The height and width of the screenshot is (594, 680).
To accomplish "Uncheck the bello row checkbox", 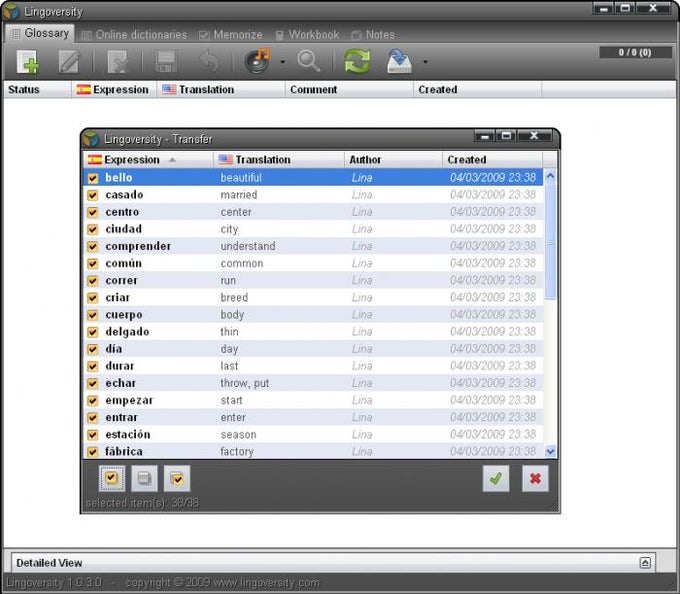I will point(93,178).
